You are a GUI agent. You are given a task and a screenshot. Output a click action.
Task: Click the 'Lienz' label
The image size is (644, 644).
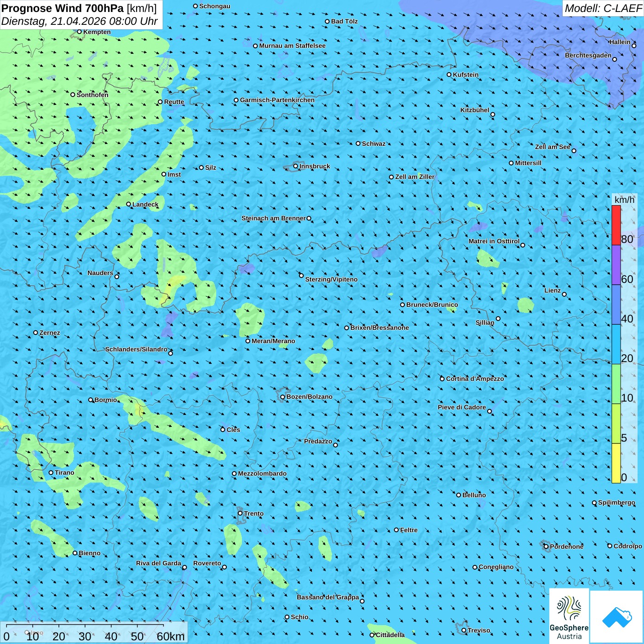point(552,290)
